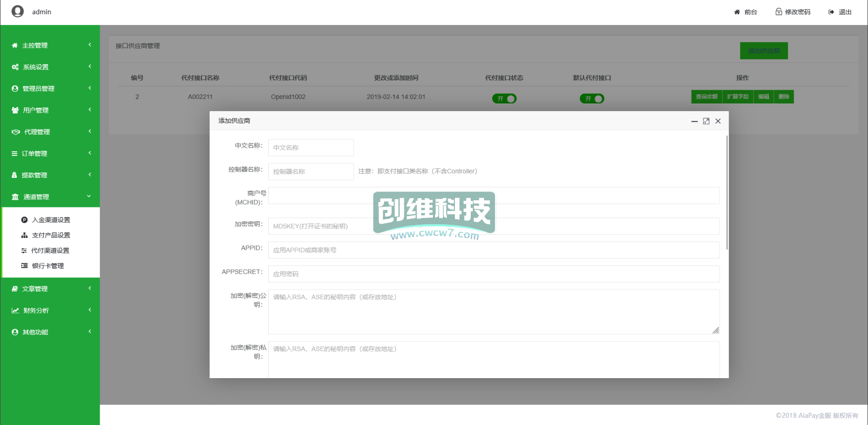
Task: Click the lock icon for 修改密码
Action: [779, 12]
